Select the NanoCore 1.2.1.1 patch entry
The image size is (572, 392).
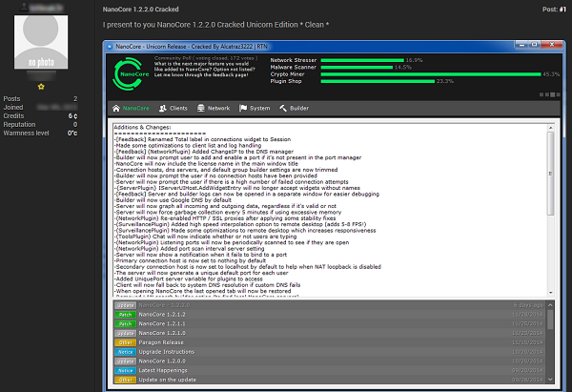330,323
